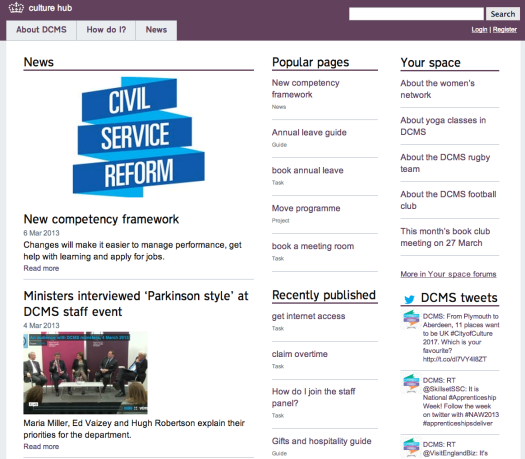Open the Login link
The image size is (525, 459).
tap(479, 29)
